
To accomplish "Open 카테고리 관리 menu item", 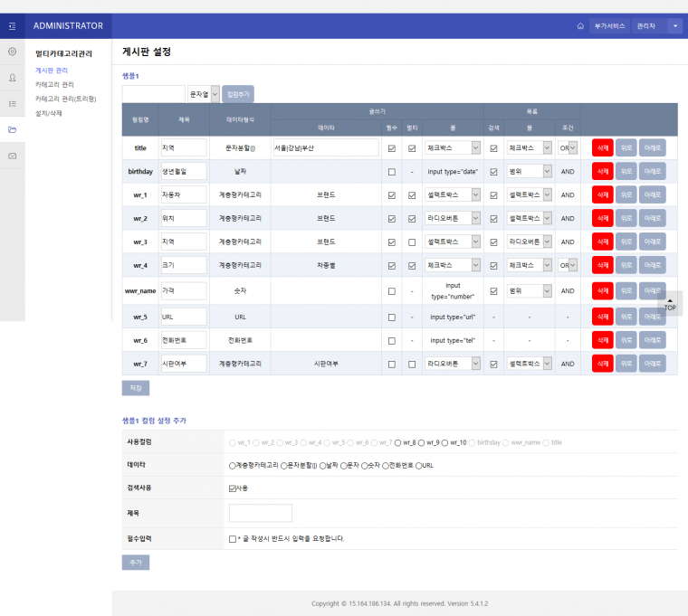I will (55, 84).
